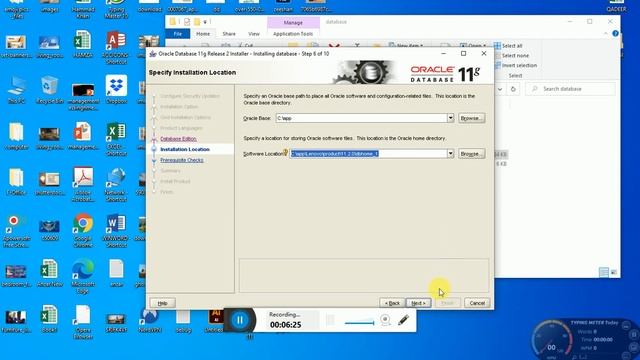This screenshot has height=360, width=640.
Task: Open Network shortcut on desktop
Action: click(116, 185)
